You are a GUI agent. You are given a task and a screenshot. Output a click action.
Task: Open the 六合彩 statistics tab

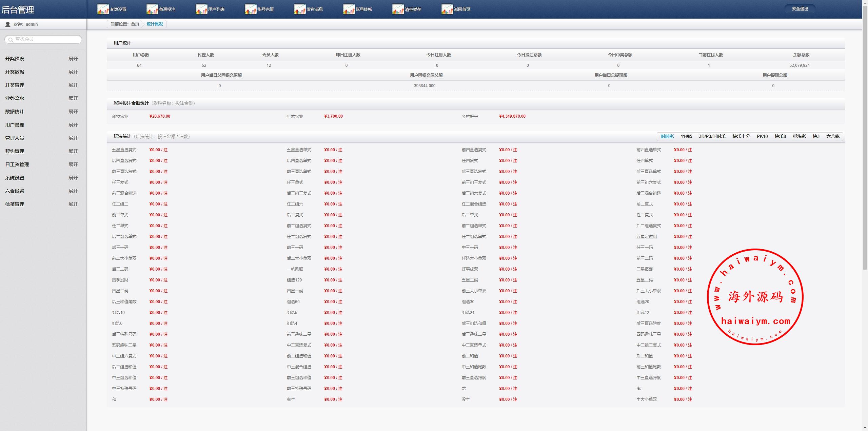832,136
